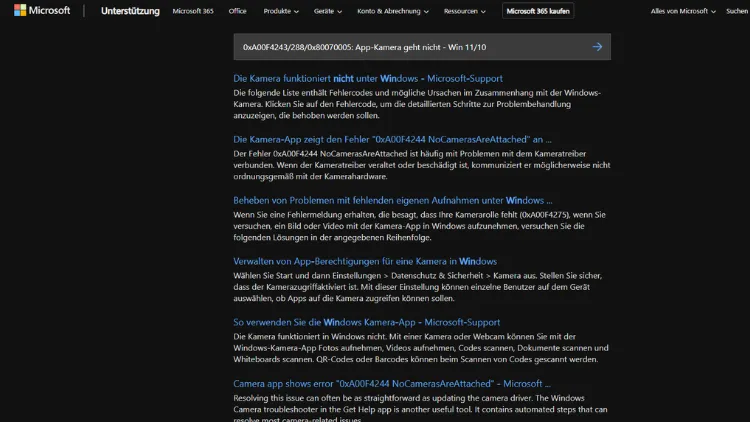Open the Unterstützung home link

(130, 11)
